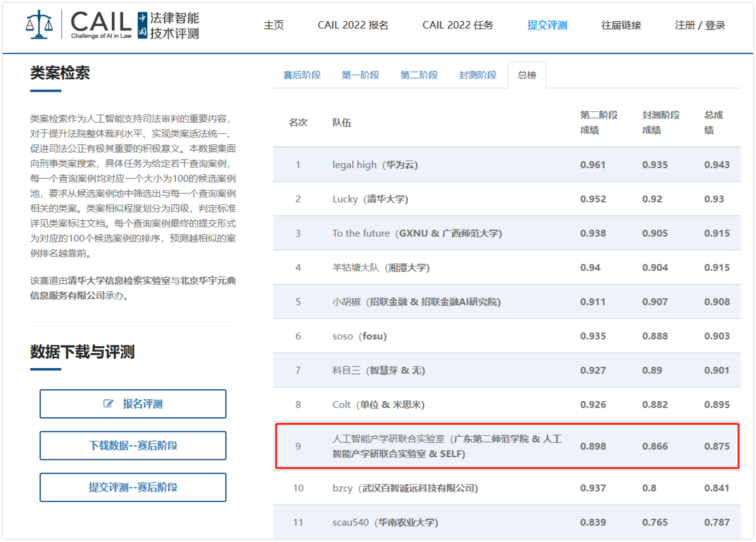Screen dimensions: 756x542
Task: Click rank number 10 in the table
Action: [298, 488]
